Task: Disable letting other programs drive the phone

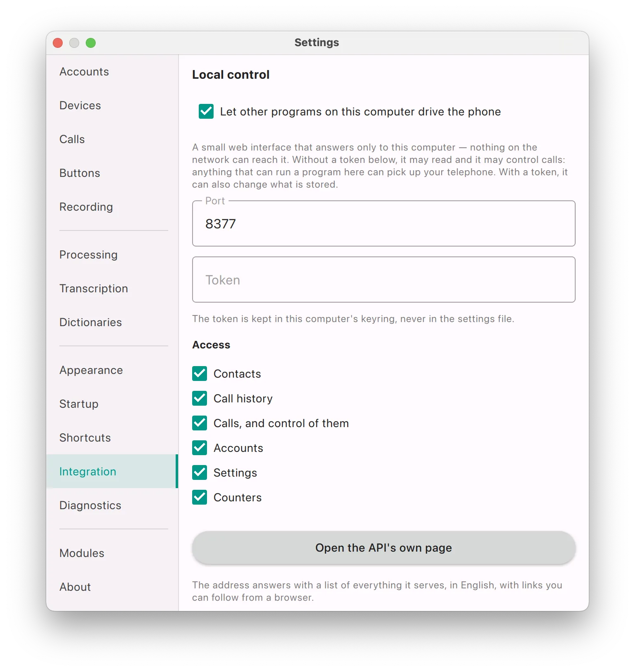Action: [206, 111]
